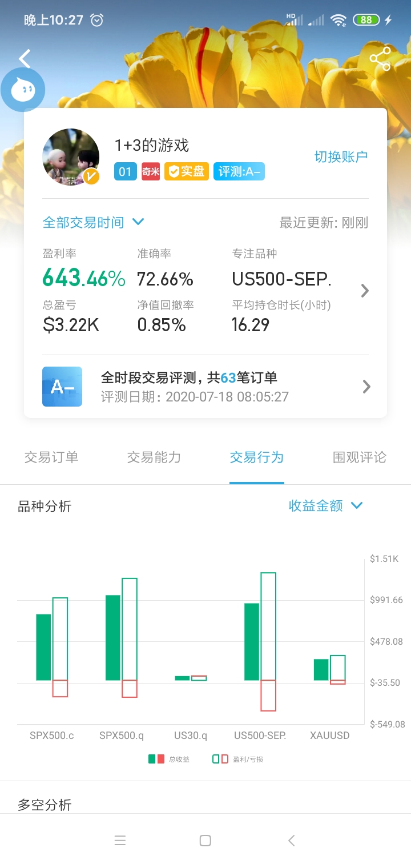Open the 全部交易时间 dropdown
This screenshot has width=411, height=868.
pos(94,222)
